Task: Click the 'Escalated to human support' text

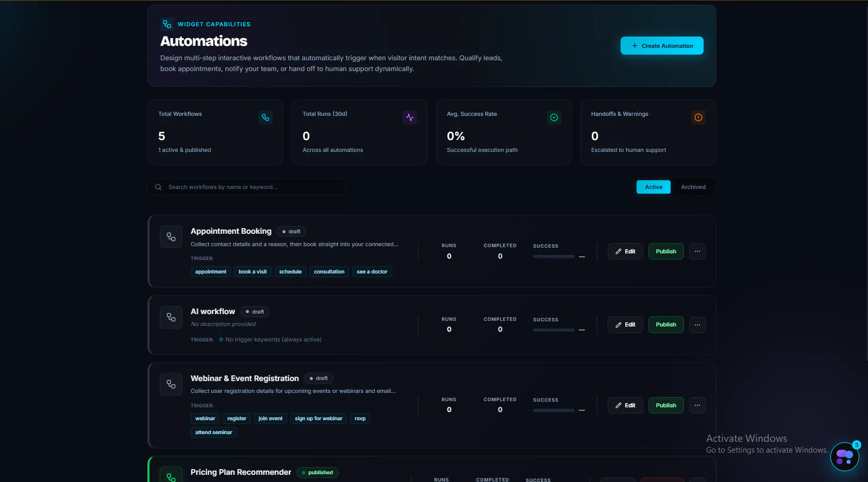Action: click(628, 150)
